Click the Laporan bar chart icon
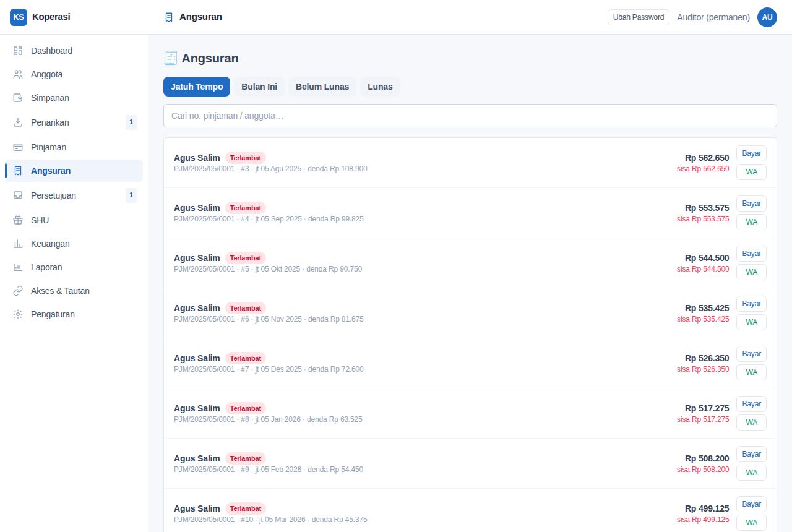This screenshot has width=792, height=532. 18,267
